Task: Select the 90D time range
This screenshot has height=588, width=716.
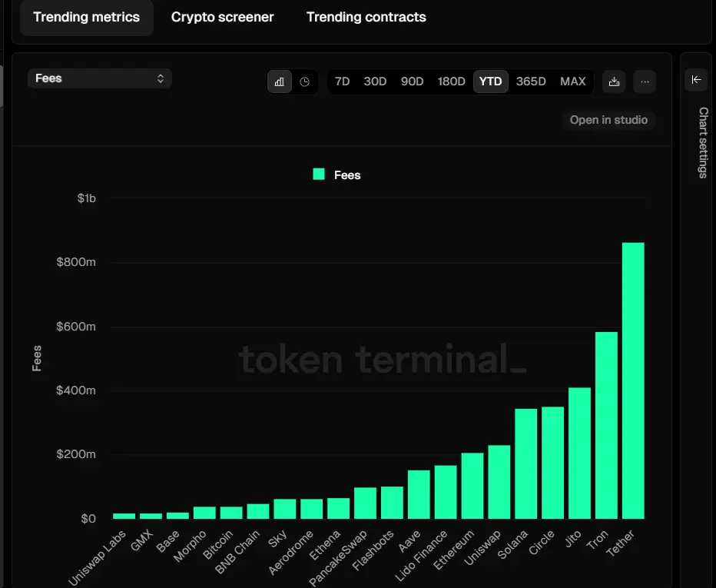Action: (x=412, y=81)
